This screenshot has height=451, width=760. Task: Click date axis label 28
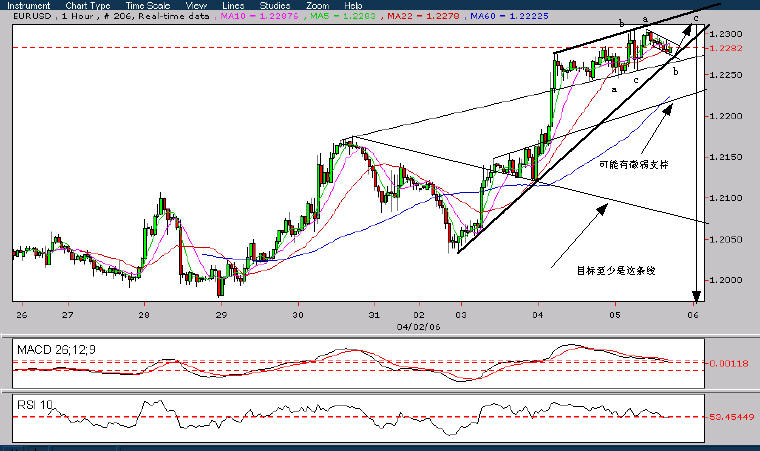(143, 315)
